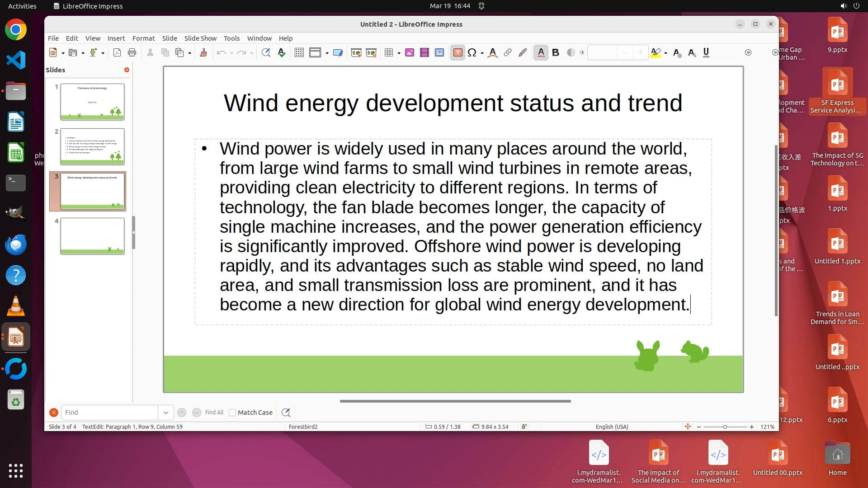Click Insert Audio or Video icon

pos(424,53)
